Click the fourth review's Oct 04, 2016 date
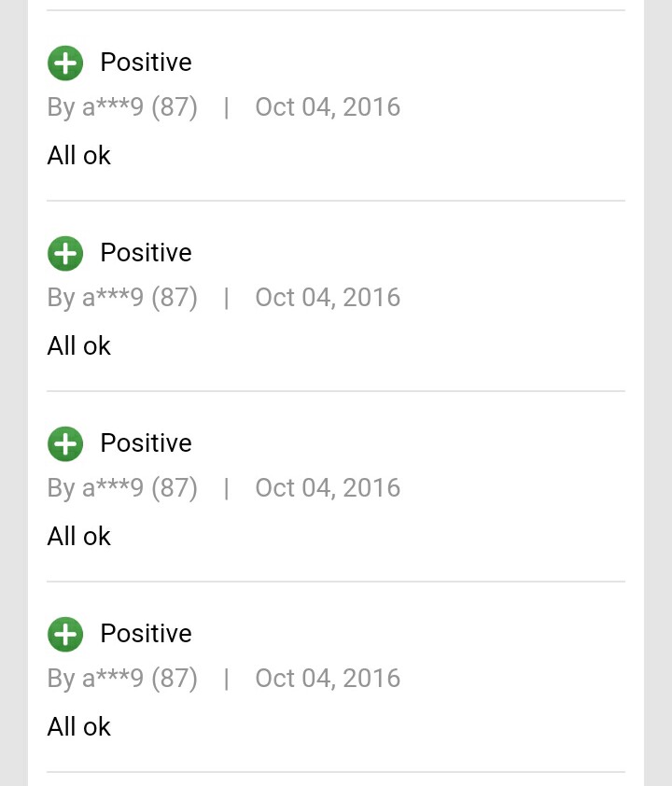672x786 pixels. coord(328,679)
